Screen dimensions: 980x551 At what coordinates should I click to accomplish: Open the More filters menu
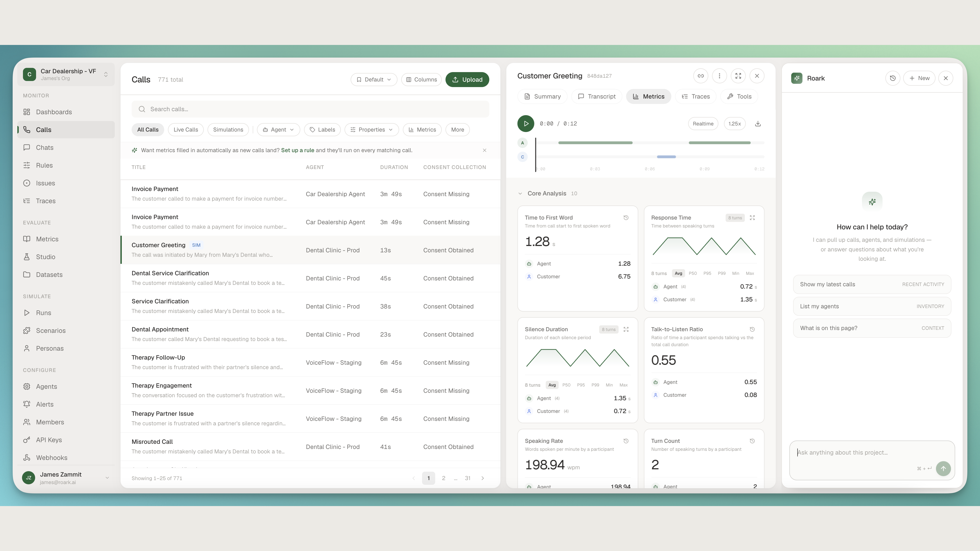(457, 130)
